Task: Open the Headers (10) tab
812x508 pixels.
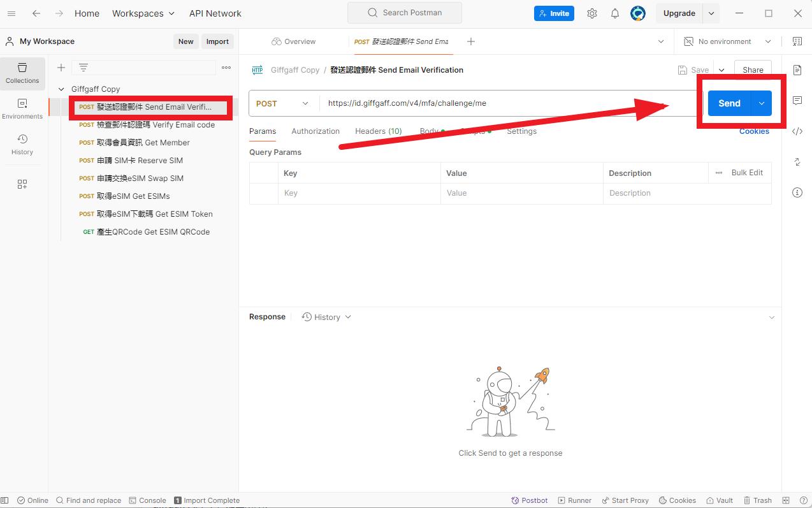Action: 379,131
